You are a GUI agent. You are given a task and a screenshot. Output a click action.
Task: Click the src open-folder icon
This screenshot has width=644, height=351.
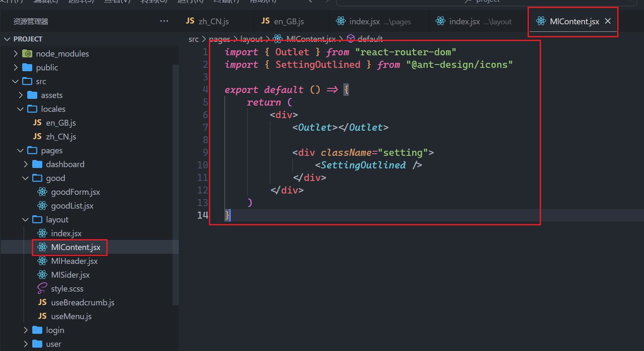pyautogui.click(x=27, y=81)
